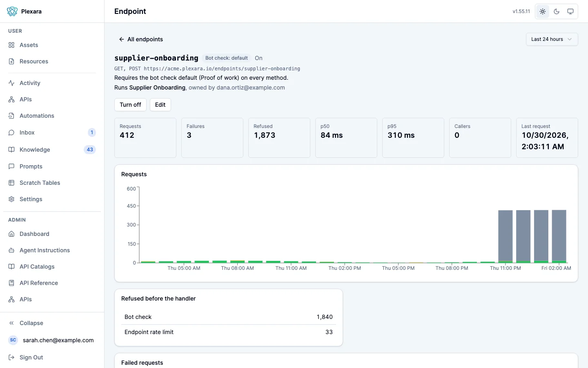This screenshot has width=588, height=368.
Task: Click the endpoint URL text
Action: [x=222, y=69]
